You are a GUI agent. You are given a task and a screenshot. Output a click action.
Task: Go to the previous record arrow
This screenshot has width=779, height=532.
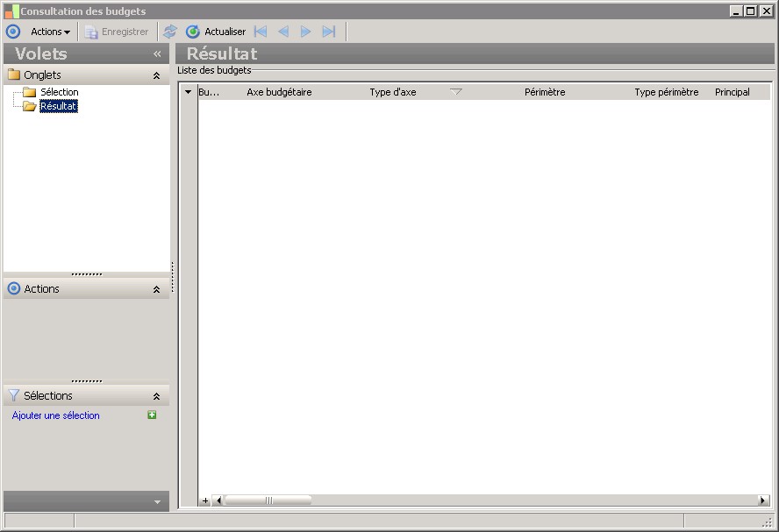pyautogui.click(x=283, y=32)
